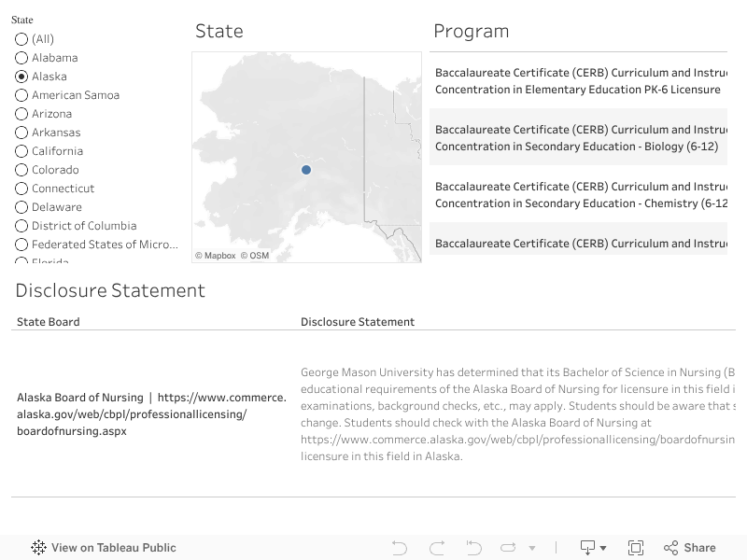This screenshot has width=747, height=560.
Task: Open the Mapbox attribution link
Action: pyautogui.click(x=216, y=256)
